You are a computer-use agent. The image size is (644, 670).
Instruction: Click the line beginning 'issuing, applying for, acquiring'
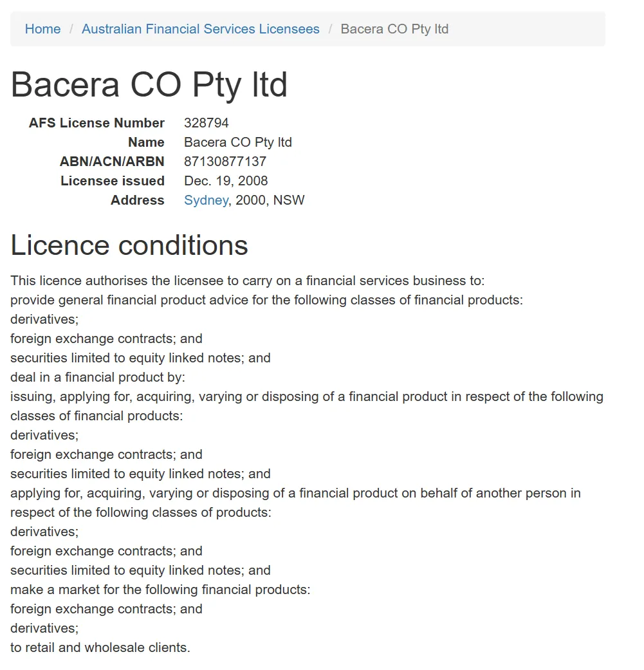[x=306, y=396]
